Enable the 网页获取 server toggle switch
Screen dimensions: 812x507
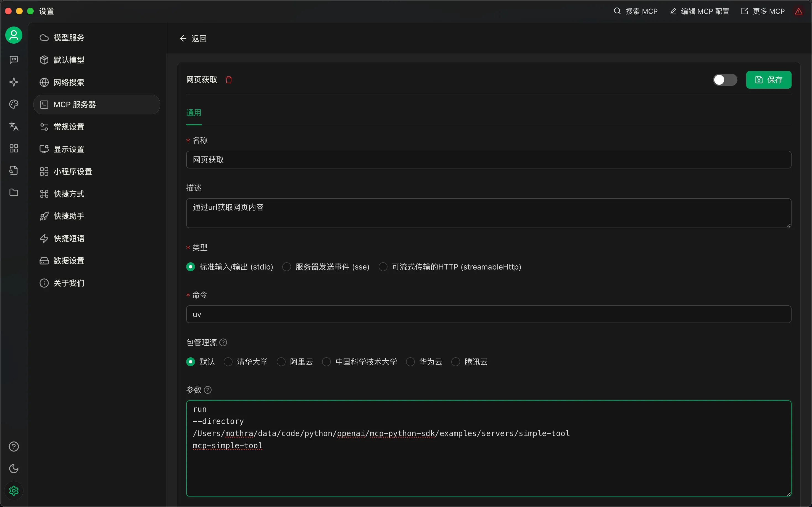(x=725, y=80)
